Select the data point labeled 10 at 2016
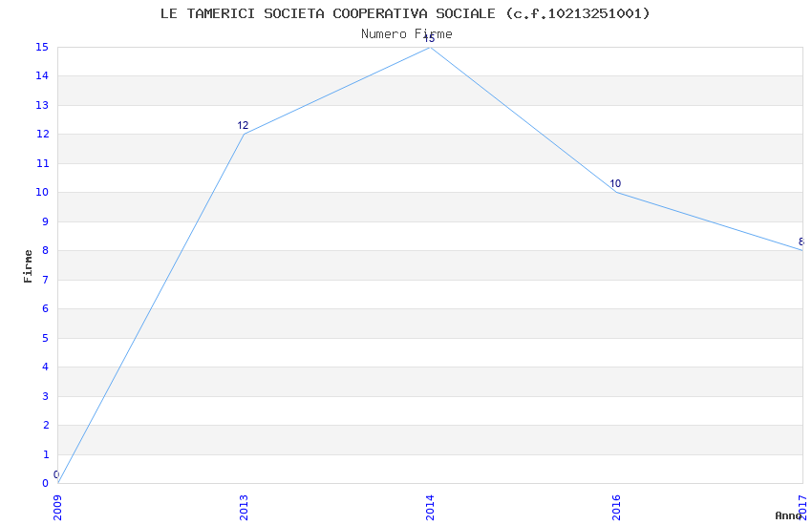The width and height of the screenshot is (812, 525). click(x=616, y=192)
